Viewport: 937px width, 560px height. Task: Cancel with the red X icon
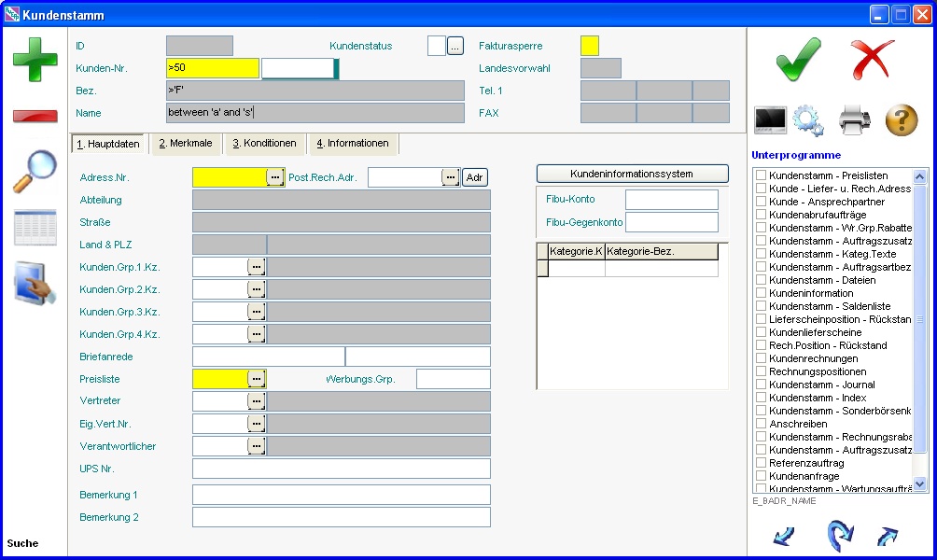pyautogui.click(x=873, y=59)
